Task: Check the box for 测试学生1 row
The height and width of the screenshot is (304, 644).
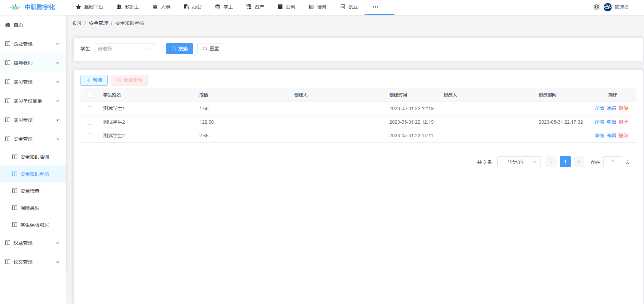Action: pos(90,109)
